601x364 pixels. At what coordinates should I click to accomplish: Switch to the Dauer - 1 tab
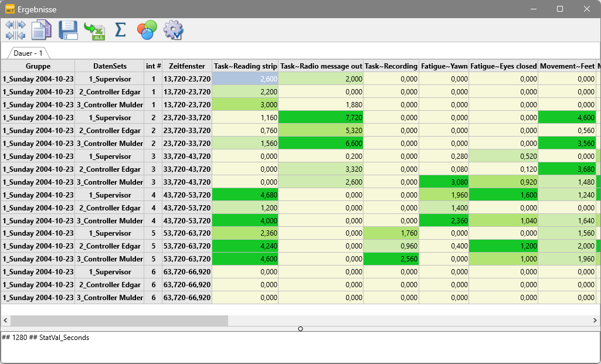pyautogui.click(x=28, y=53)
